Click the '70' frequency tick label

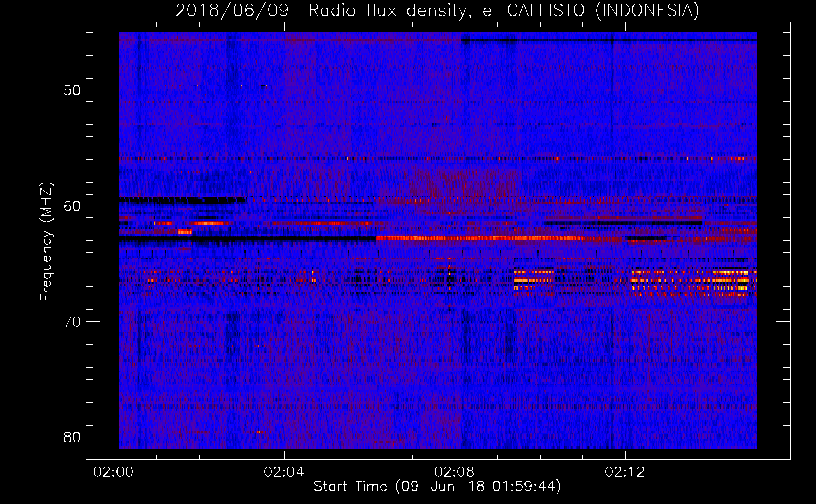click(72, 322)
